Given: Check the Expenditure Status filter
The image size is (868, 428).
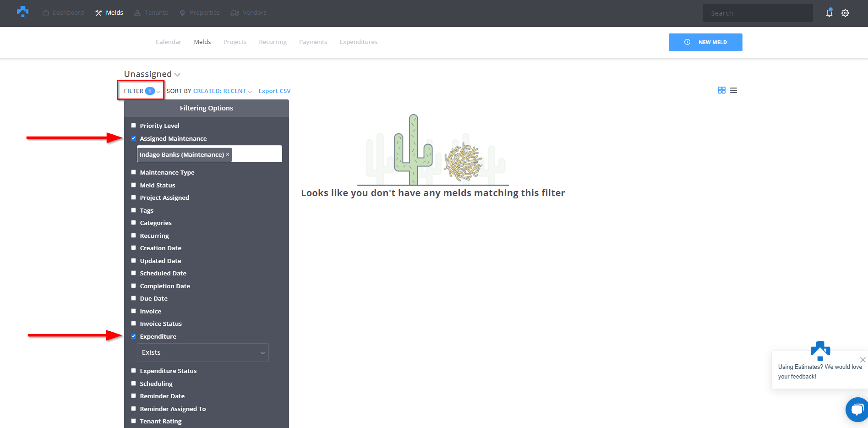Looking at the screenshot, I should [134, 370].
